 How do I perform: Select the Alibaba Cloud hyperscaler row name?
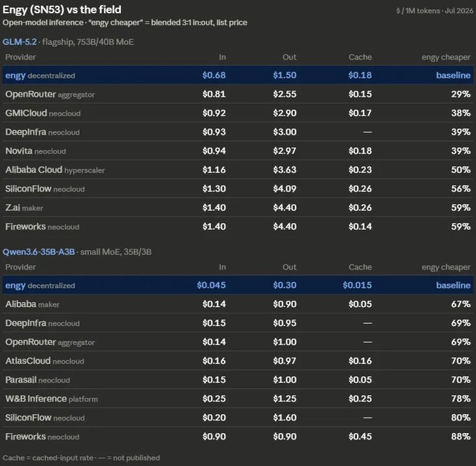[55, 170]
